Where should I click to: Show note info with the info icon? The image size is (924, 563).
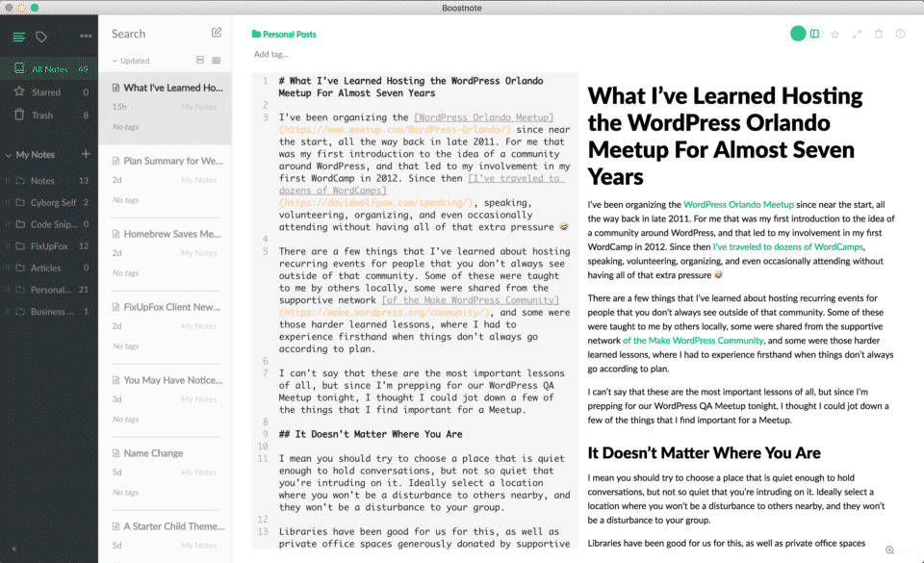(x=901, y=34)
